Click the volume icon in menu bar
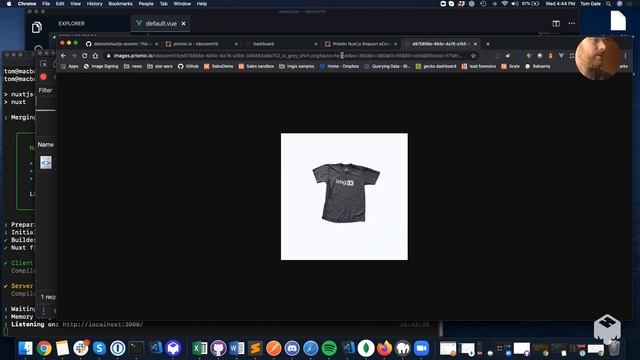640x360 pixels. (x=515, y=4)
